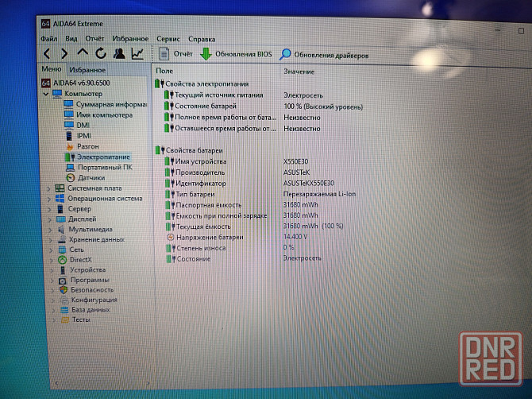The image size is (532, 399).
Task: Click the IPMI device icon
Action: (69, 136)
